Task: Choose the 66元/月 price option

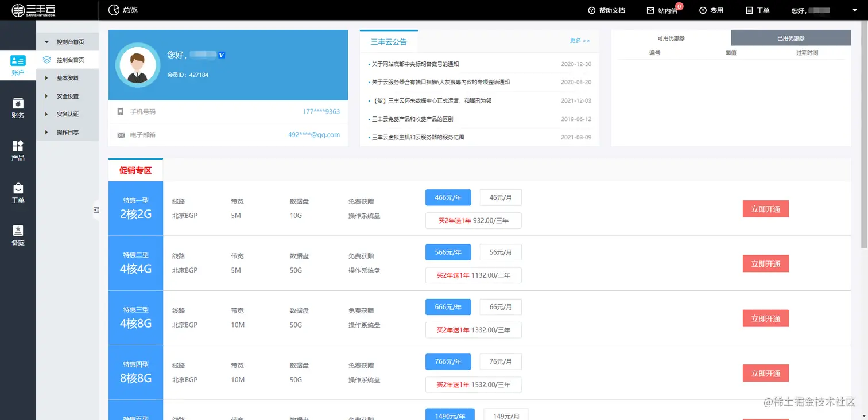Action: tap(501, 307)
